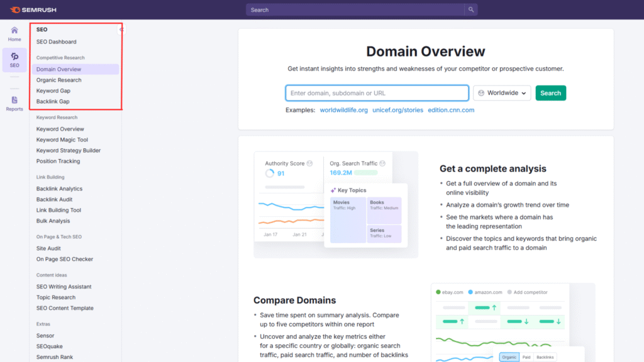
Task: Click the Series key topic tile
Action: click(x=384, y=234)
